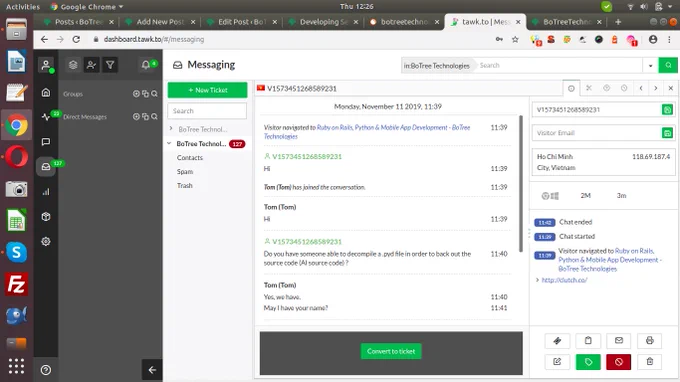Email the transcript with envelope icon
680x382 pixels.
619,340
